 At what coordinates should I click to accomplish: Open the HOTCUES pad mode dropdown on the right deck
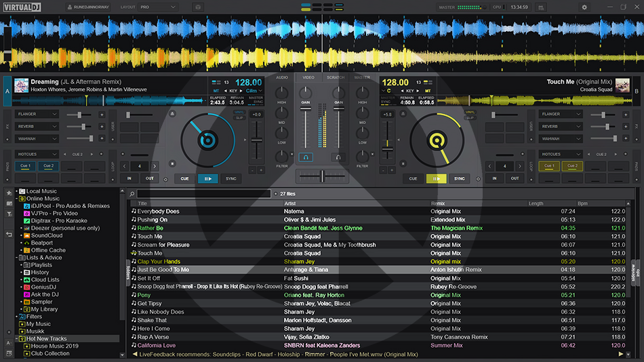560,154
